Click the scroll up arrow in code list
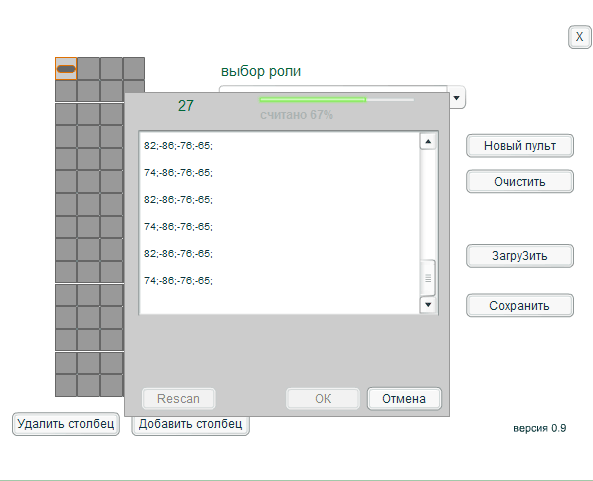The width and height of the screenshot is (593, 481). [x=428, y=142]
